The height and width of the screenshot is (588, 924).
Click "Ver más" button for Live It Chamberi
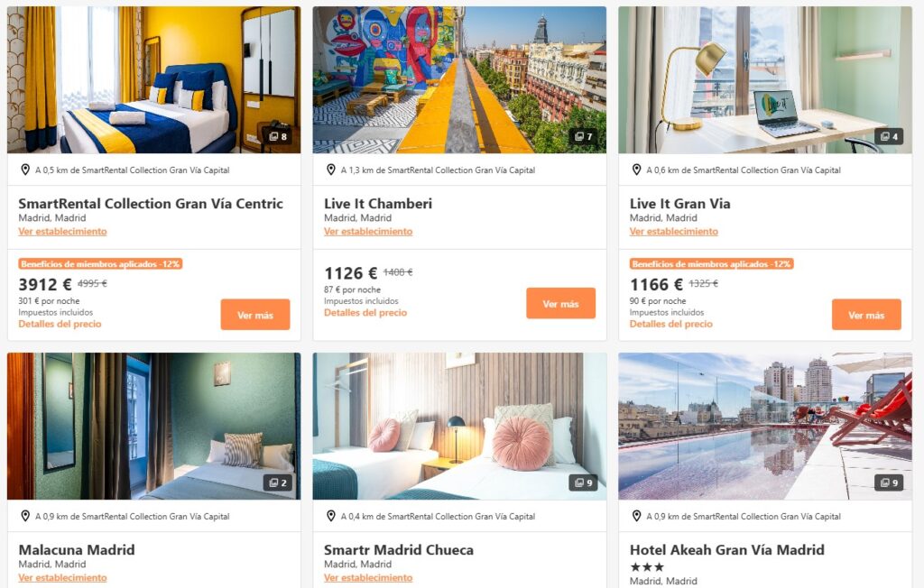point(561,303)
